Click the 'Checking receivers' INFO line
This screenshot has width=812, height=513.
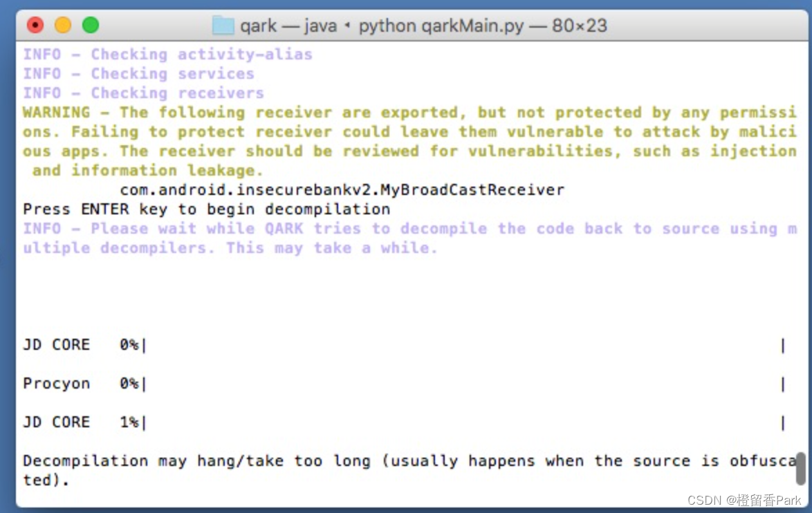tap(143, 93)
